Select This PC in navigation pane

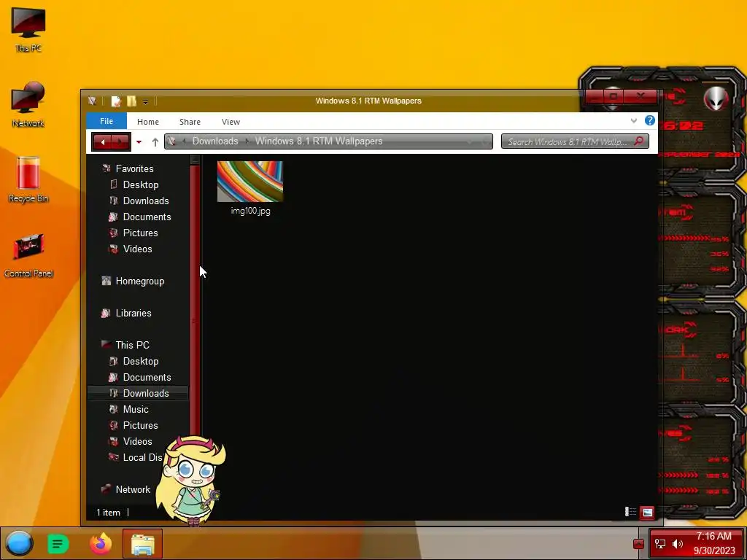132,345
